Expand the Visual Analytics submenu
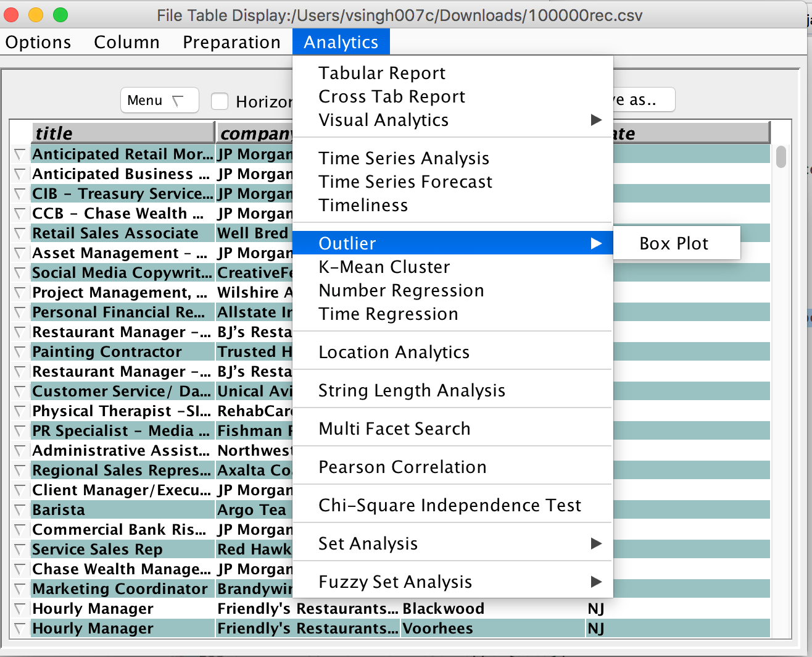The image size is (812, 657). coord(383,120)
